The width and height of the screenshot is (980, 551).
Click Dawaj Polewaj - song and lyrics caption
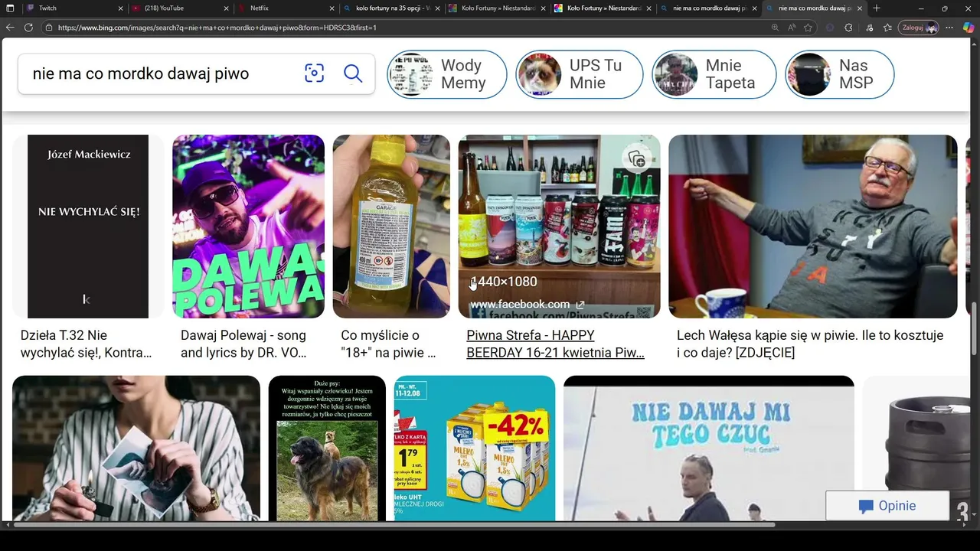243,344
